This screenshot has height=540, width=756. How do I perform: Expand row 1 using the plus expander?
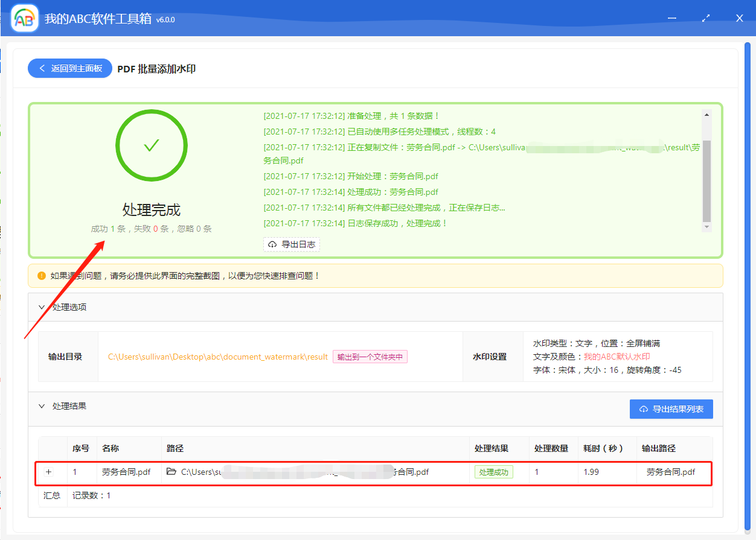click(x=48, y=472)
